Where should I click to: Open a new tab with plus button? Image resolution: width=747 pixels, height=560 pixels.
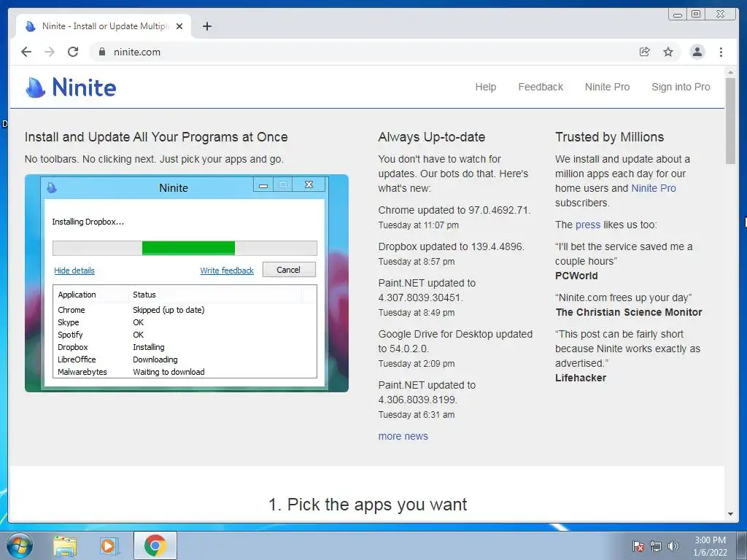(206, 26)
